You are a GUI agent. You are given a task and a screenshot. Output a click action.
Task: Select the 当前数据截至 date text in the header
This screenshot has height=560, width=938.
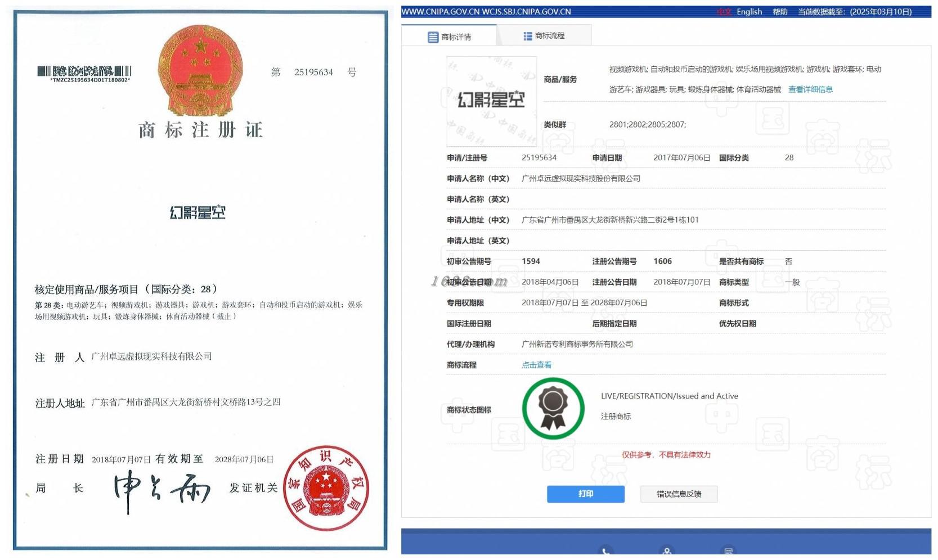click(855, 12)
